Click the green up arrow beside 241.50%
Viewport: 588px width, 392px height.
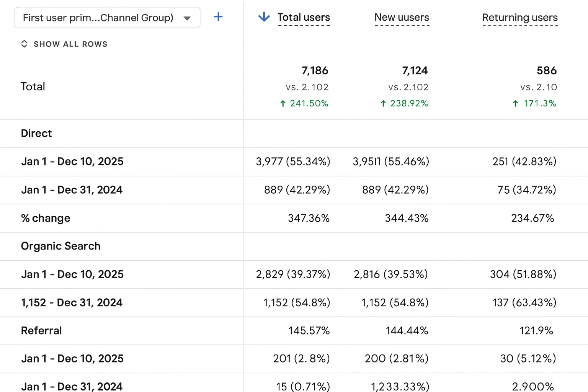coord(283,103)
